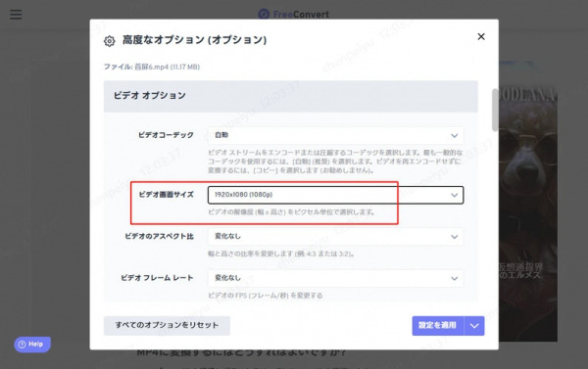This screenshot has width=588, height=369.
Task: Close the advanced options dialog
Action: point(481,36)
